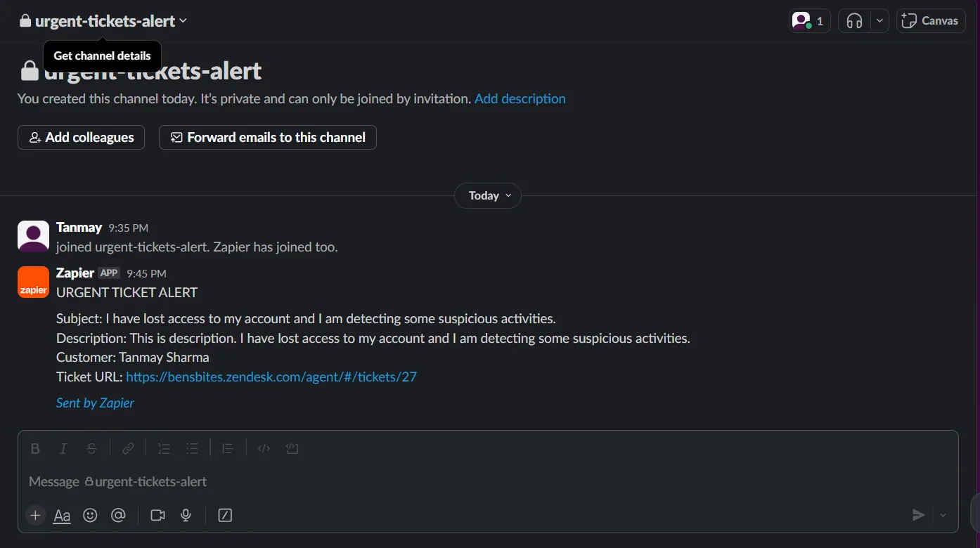Open the Canvas button
980x548 pixels.
pos(931,21)
